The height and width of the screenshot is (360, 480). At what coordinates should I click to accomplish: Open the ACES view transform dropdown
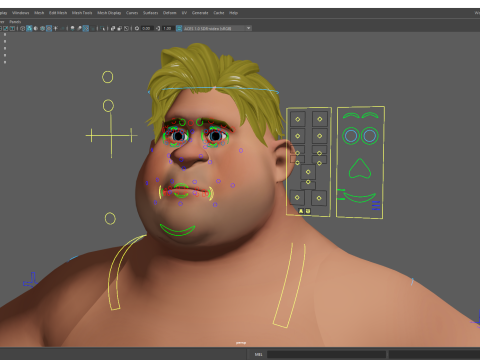217,28
